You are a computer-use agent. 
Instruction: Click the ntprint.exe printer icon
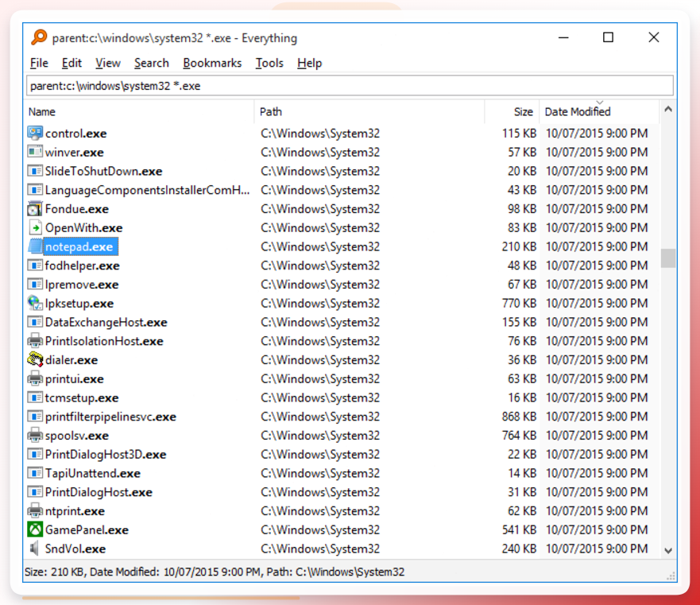[x=35, y=510]
